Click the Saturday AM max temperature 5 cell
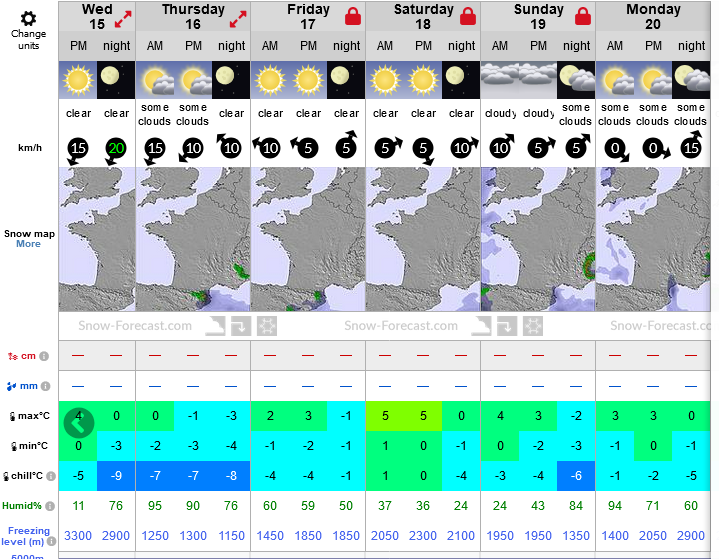 pyautogui.click(x=385, y=416)
